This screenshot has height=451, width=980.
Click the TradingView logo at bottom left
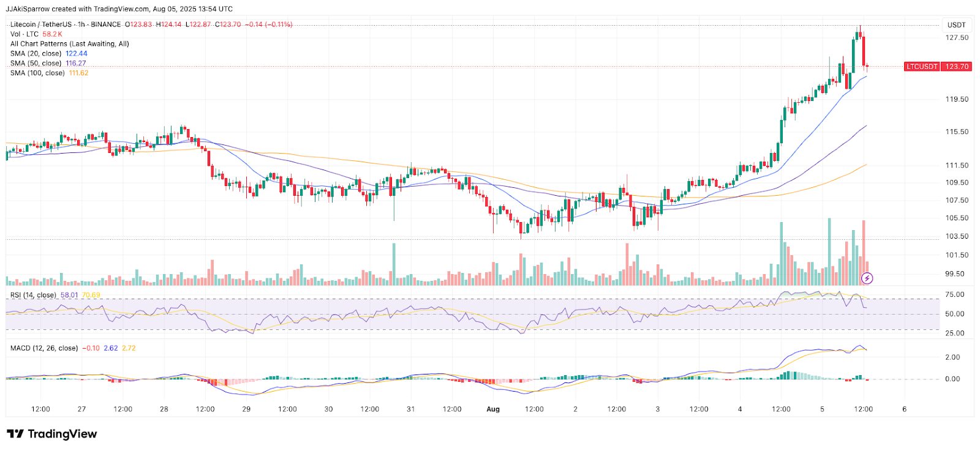point(52,434)
